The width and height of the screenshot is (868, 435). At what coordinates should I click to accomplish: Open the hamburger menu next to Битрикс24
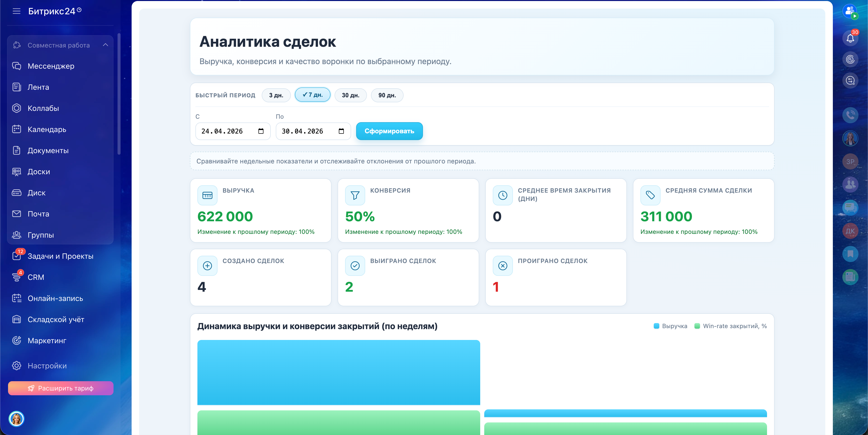pos(17,11)
